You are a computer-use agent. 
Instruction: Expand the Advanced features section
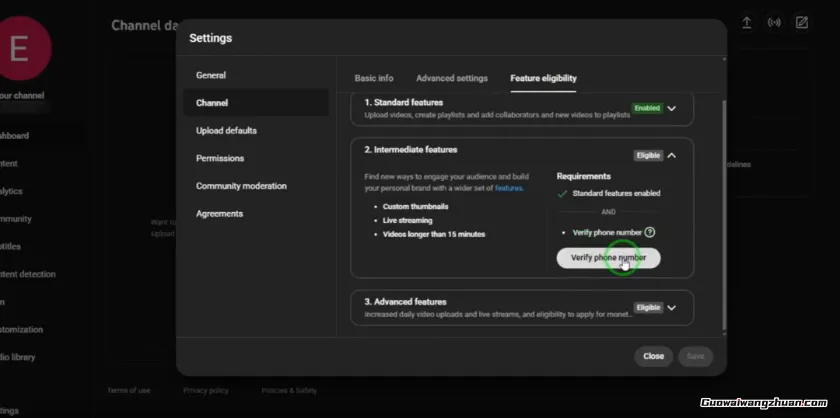tap(672, 308)
